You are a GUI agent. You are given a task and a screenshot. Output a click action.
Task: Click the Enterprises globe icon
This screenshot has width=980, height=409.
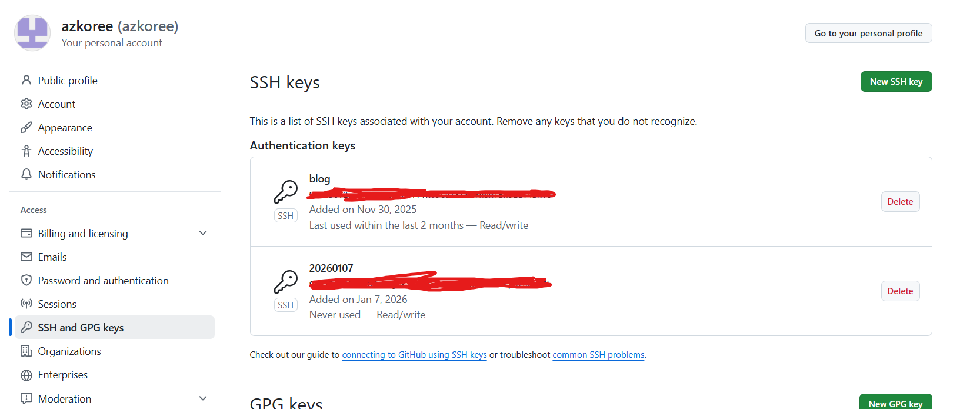26,375
